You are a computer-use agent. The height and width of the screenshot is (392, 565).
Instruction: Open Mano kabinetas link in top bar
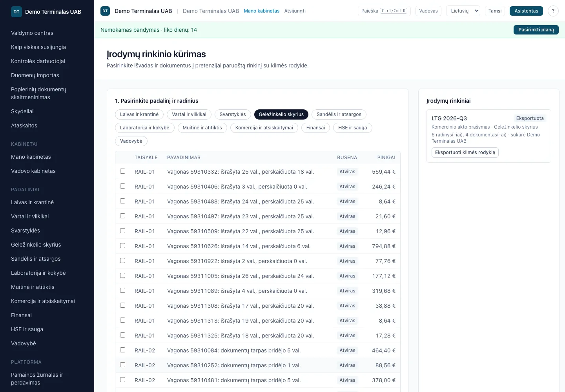pos(262,11)
